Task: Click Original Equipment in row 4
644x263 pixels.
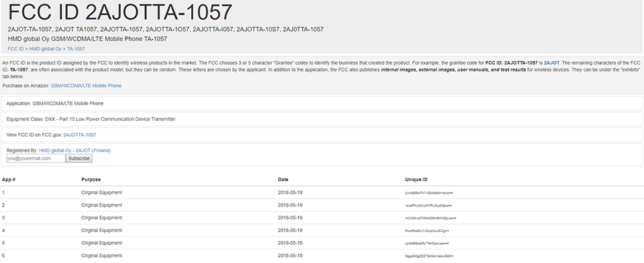Action: (102, 230)
